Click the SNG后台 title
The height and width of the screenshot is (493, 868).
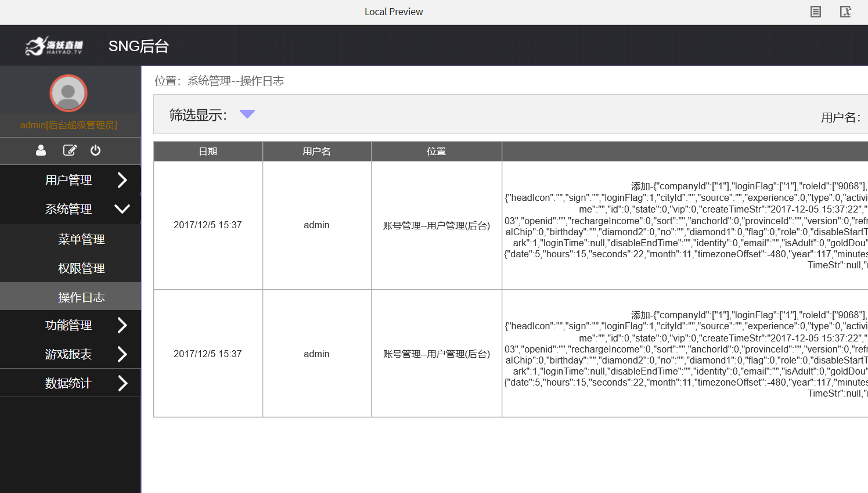point(138,46)
